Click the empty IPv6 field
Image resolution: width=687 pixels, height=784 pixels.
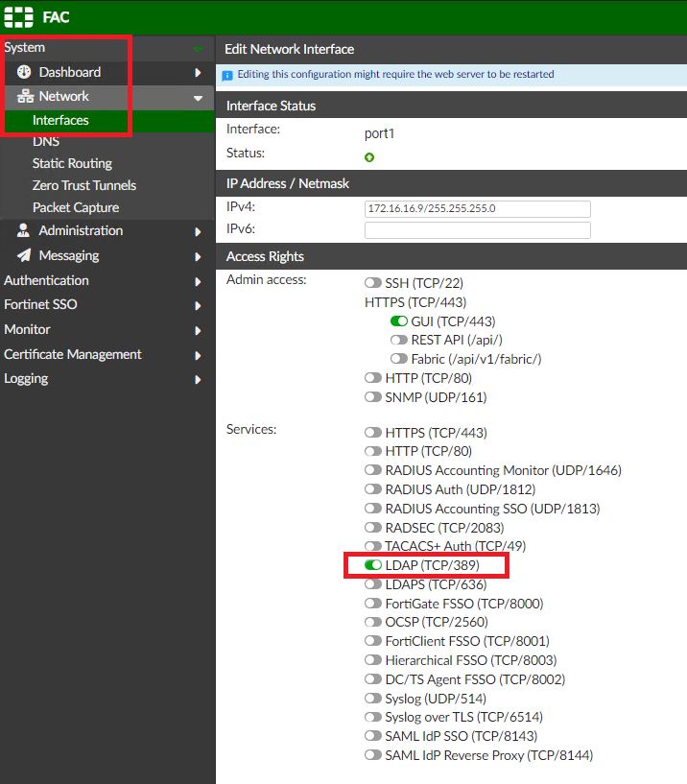pos(478,230)
